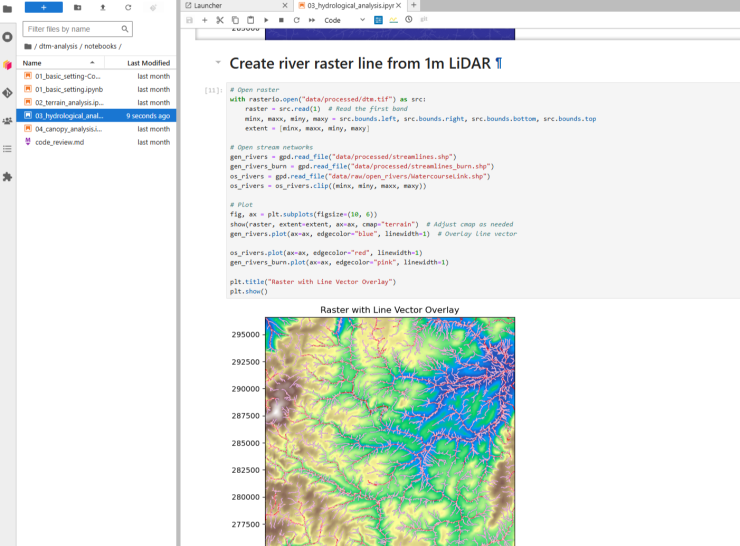Open the Running Terminals and Kernels panel

[x=8, y=37]
